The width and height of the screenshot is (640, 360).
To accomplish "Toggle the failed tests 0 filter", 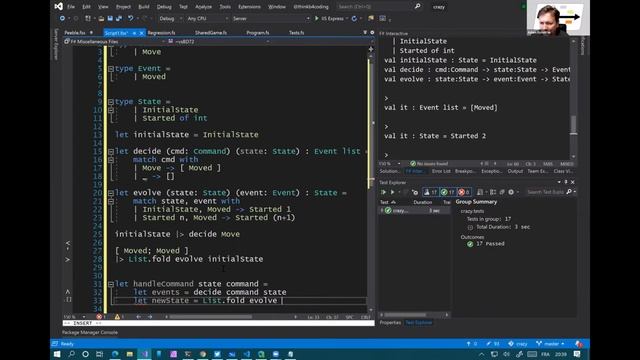I will pos(464,192).
